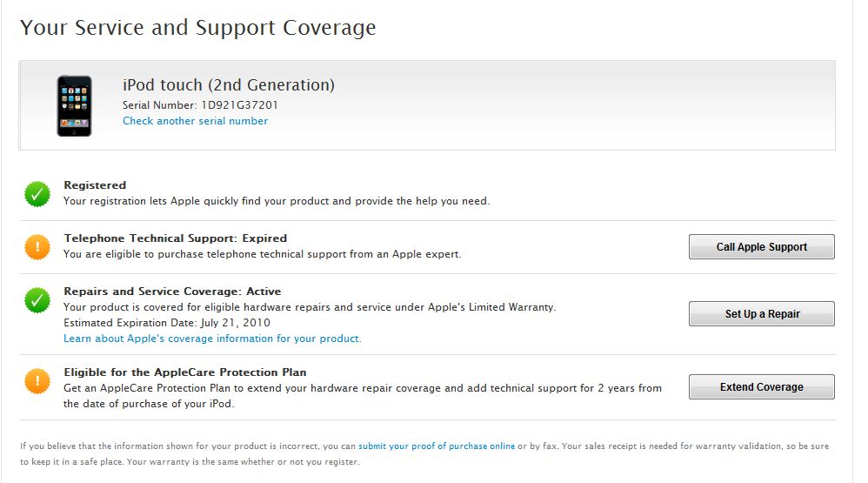Click the green checkmark beside Registered
This screenshot has height=483, width=868.
37,194
